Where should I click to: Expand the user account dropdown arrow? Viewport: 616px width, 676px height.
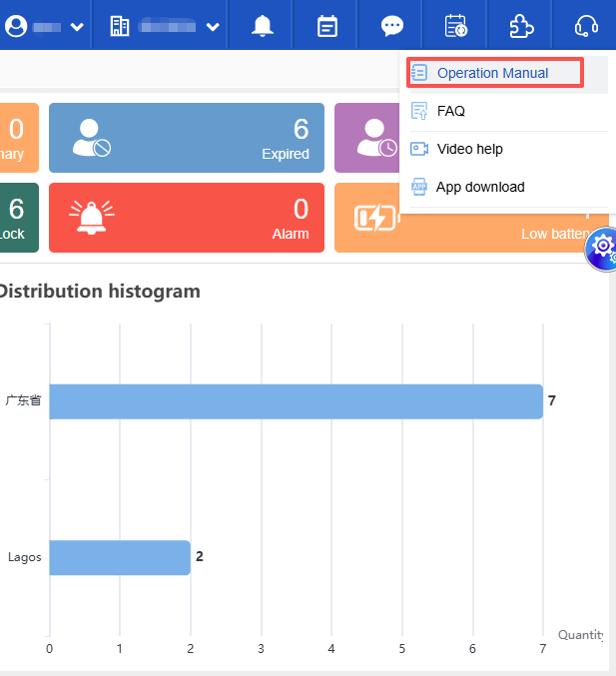coord(77,27)
